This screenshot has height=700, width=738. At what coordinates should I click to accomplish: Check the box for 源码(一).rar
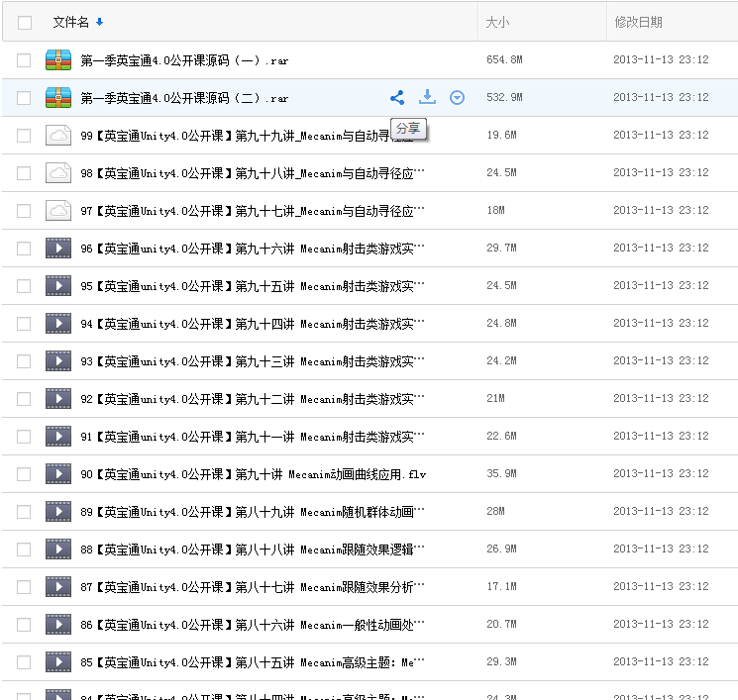[24, 60]
